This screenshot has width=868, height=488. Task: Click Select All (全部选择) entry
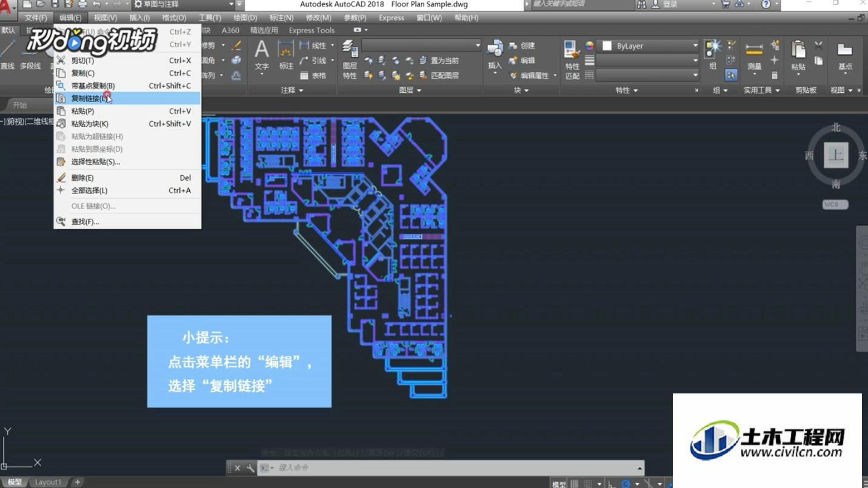coord(127,190)
